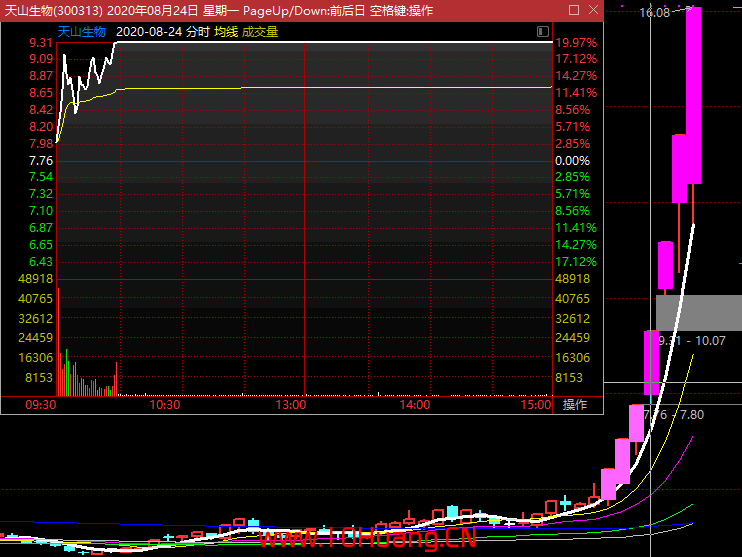The height and width of the screenshot is (557, 742).
Task: Click the 19.97% limit-up percentage label
Action: (x=576, y=43)
